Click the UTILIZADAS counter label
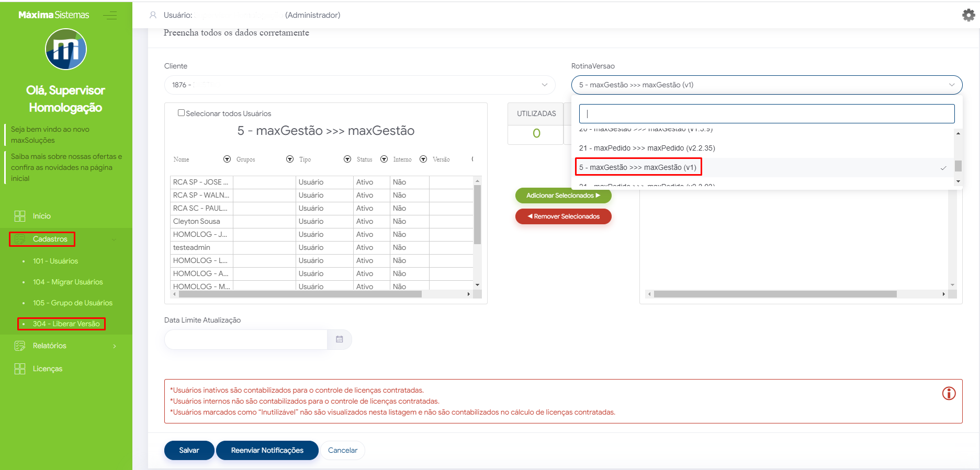This screenshot has width=980, height=470. coord(536,113)
